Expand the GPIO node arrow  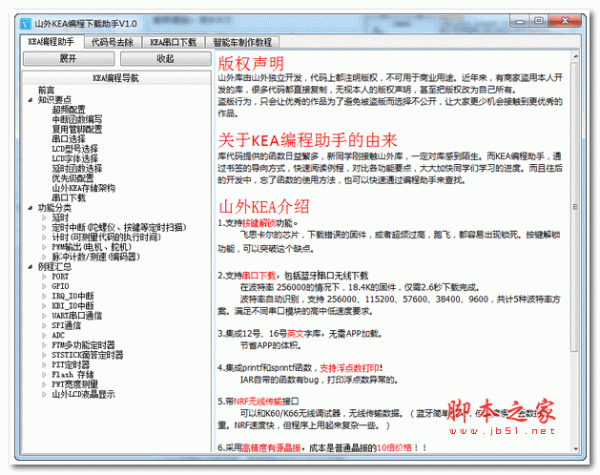[44, 286]
